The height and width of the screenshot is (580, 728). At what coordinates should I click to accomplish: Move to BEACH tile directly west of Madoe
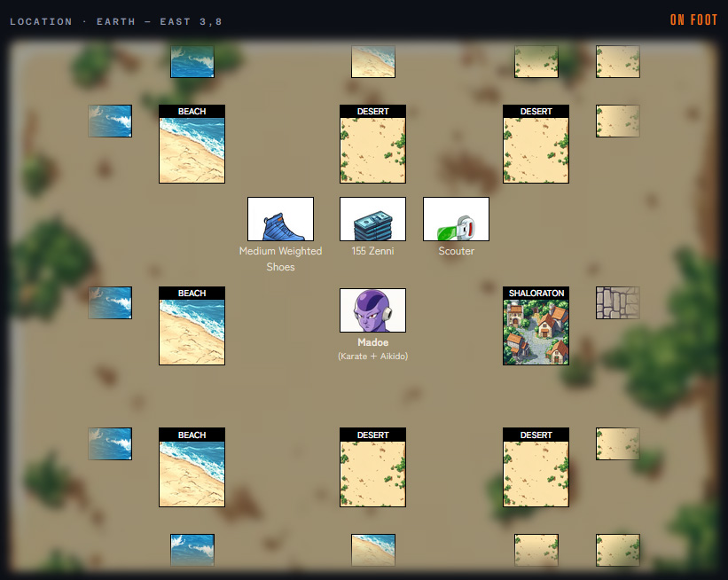pyautogui.click(x=192, y=325)
